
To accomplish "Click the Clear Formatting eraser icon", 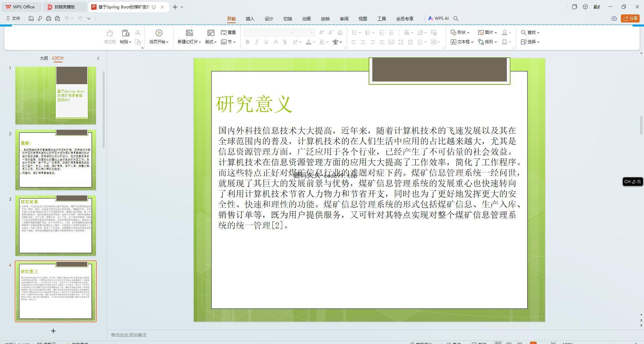I will (340, 33).
